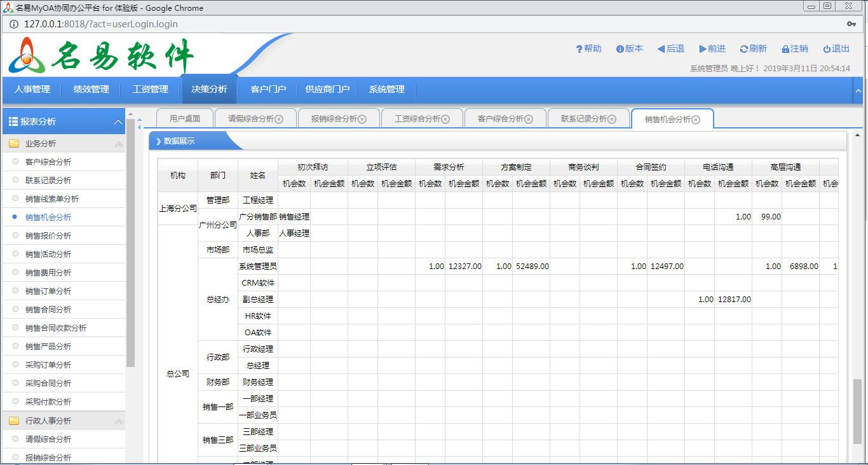This screenshot has height=465, width=868.
Task: Collapse the 报表分析 panel header
Action: (118, 122)
